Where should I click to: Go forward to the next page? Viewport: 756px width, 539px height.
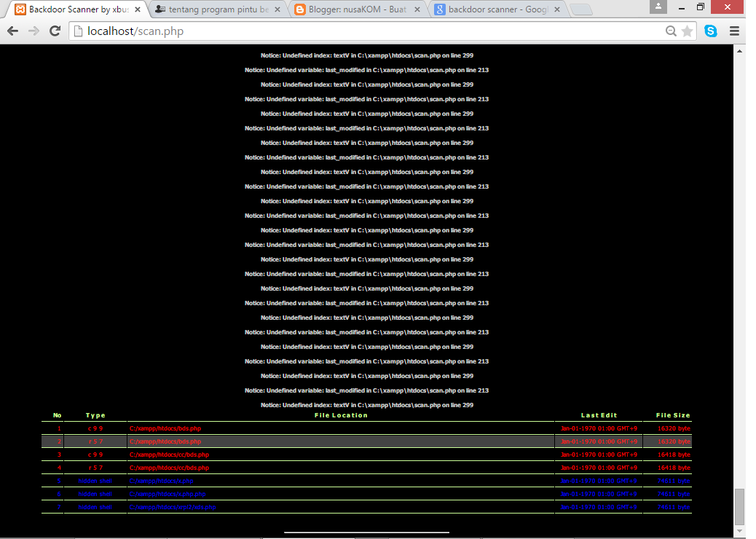[x=34, y=31]
